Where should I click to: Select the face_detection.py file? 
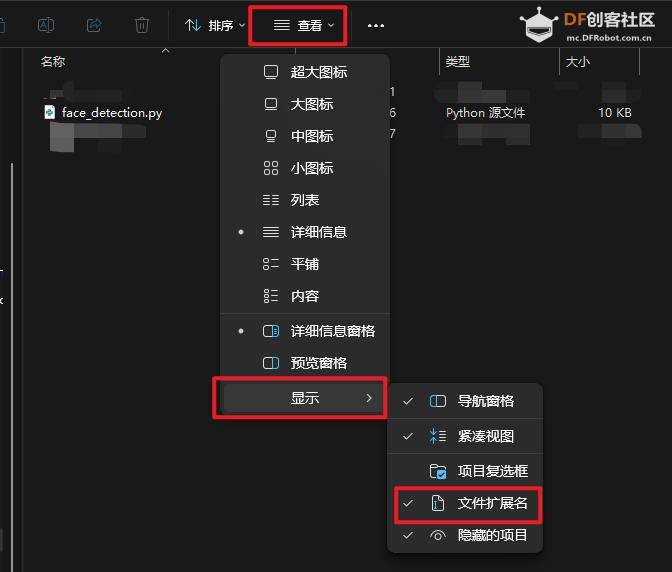click(x=111, y=113)
